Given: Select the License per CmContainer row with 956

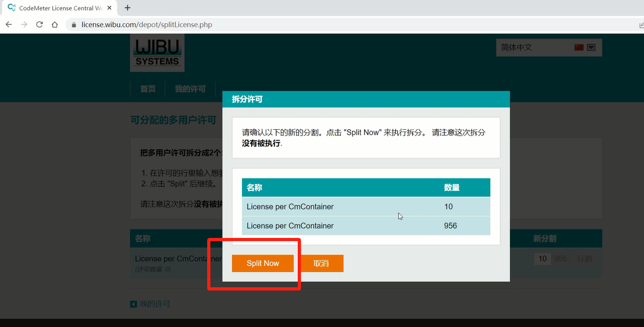Looking at the screenshot, I should (x=366, y=226).
